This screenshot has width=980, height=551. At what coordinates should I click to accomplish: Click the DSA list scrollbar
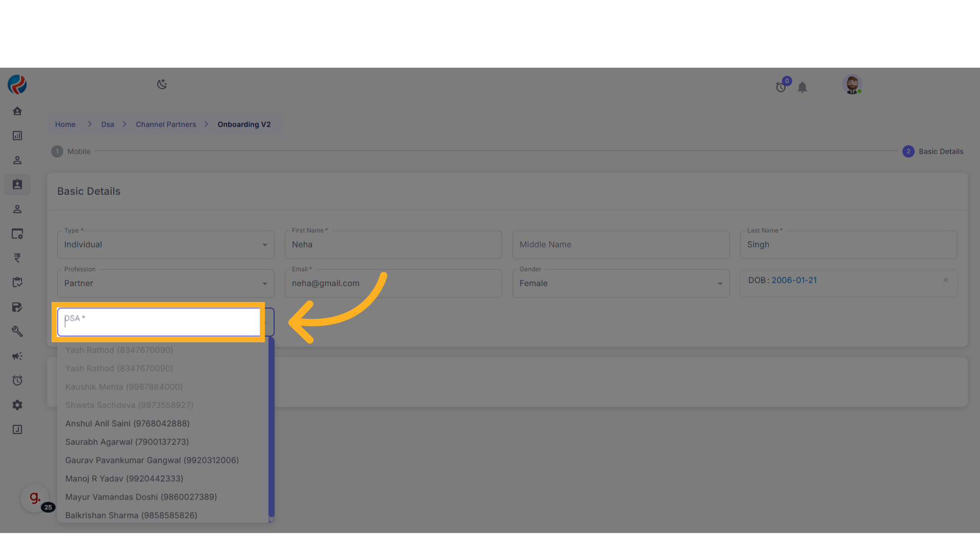point(272,429)
